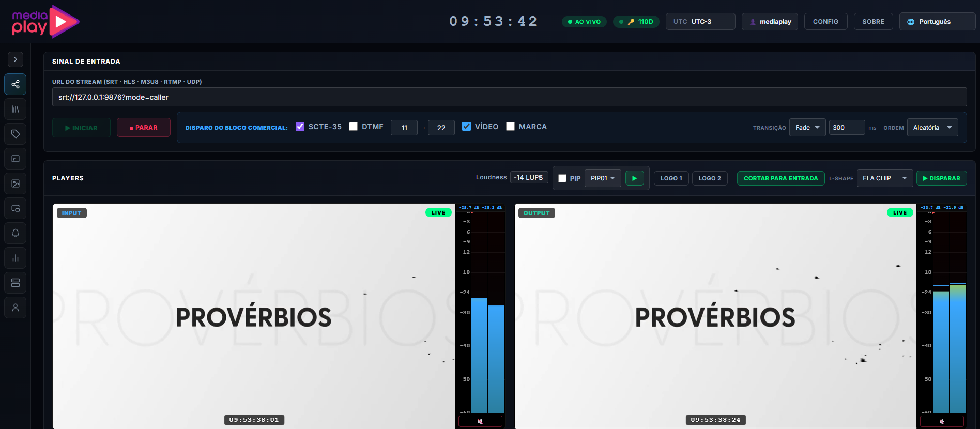Expand the sidebar with the chevron arrow
This screenshot has width=980, height=429.
click(x=16, y=59)
